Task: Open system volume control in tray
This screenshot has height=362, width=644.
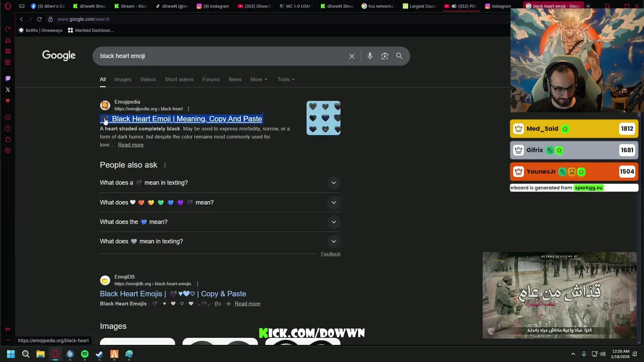Action: click(603, 354)
